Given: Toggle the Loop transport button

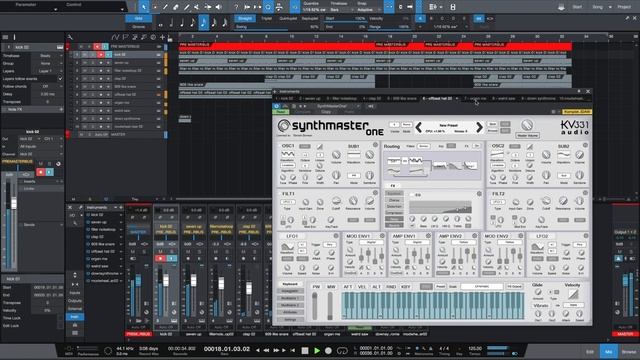Looking at the screenshot, I should point(342,350).
